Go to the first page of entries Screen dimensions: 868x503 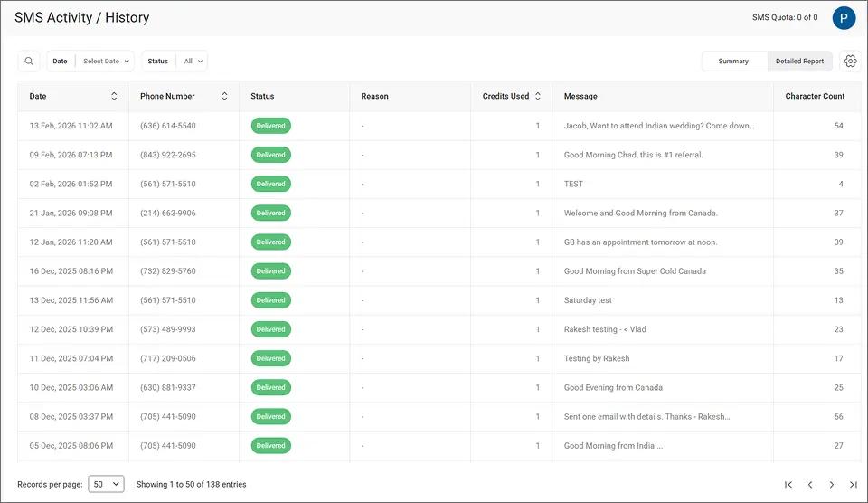(x=788, y=485)
